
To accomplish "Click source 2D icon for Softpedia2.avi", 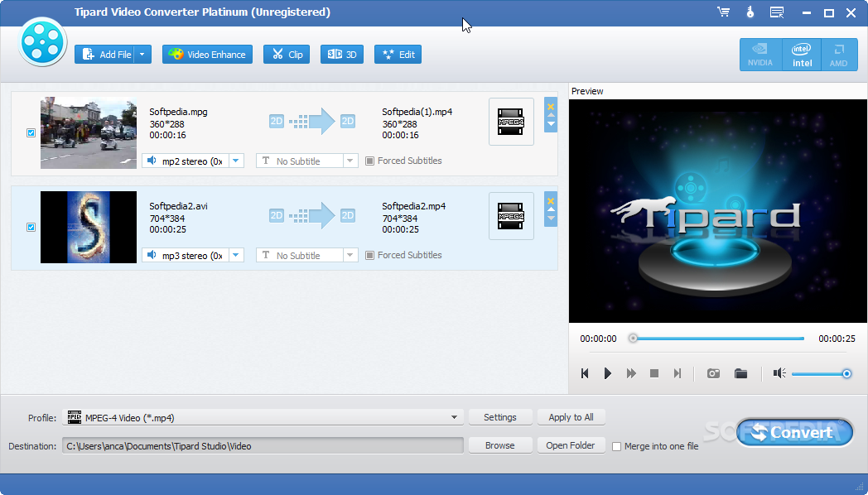I will click(x=277, y=216).
